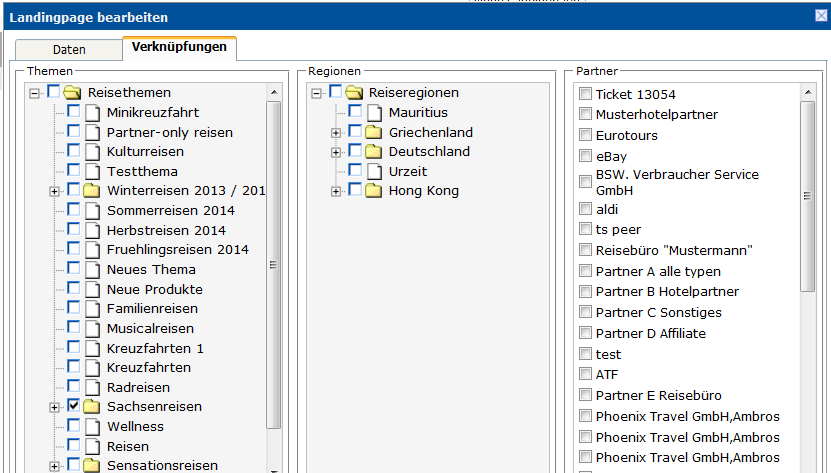Uncheck the Sachsenreisen checkbox
The image size is (831, 473).
coord(73,406)
